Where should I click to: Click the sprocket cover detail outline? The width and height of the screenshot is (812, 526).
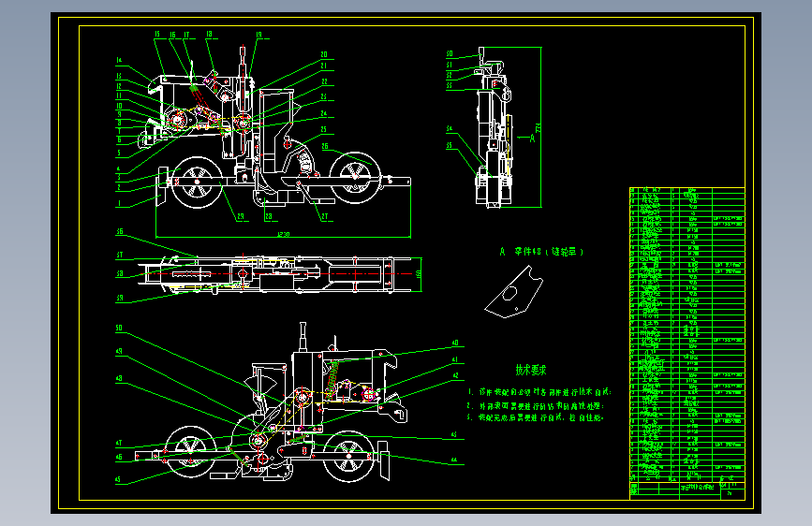[x=514, y=292]
